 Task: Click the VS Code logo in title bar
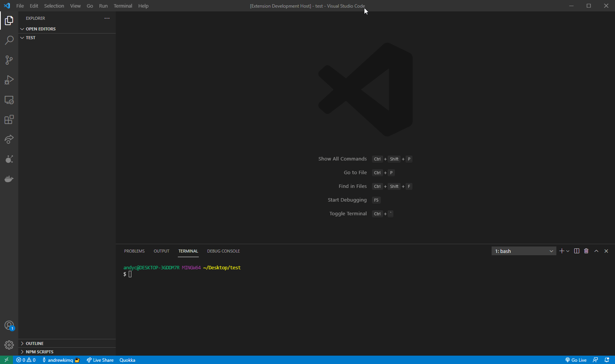click(7, 6)
